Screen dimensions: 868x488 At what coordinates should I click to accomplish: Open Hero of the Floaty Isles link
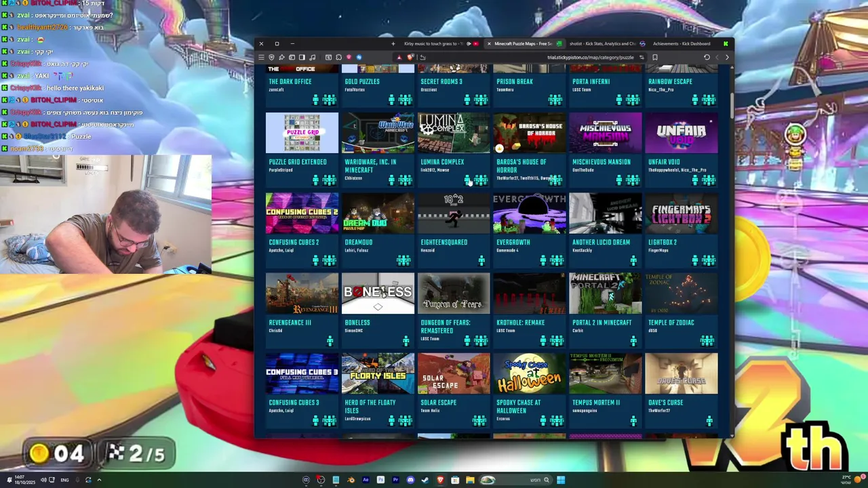tap(370, 407)
